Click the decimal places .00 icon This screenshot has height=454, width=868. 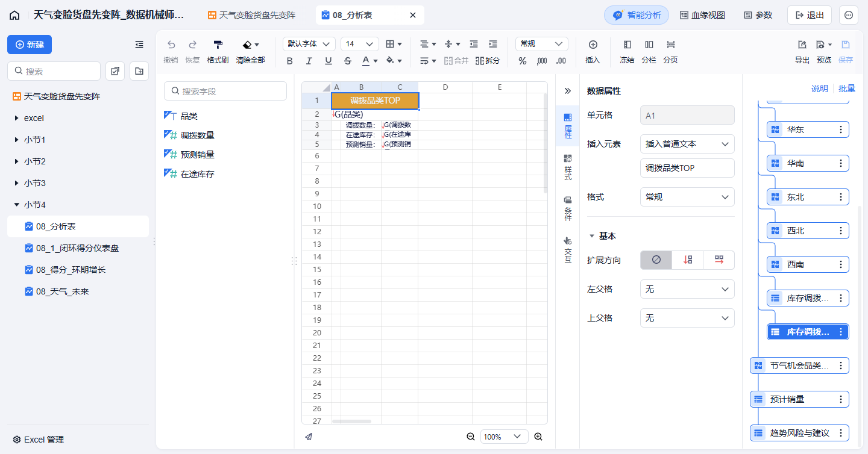point(561,61)
